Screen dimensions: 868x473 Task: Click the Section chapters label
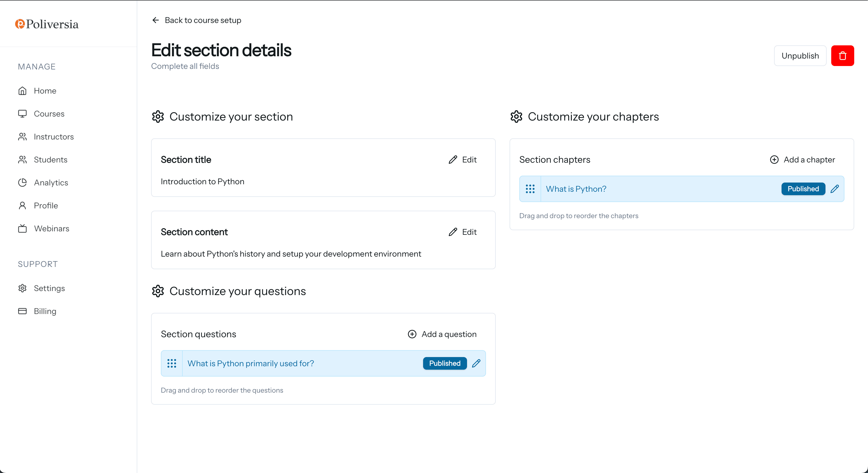[x=555, y=160]
